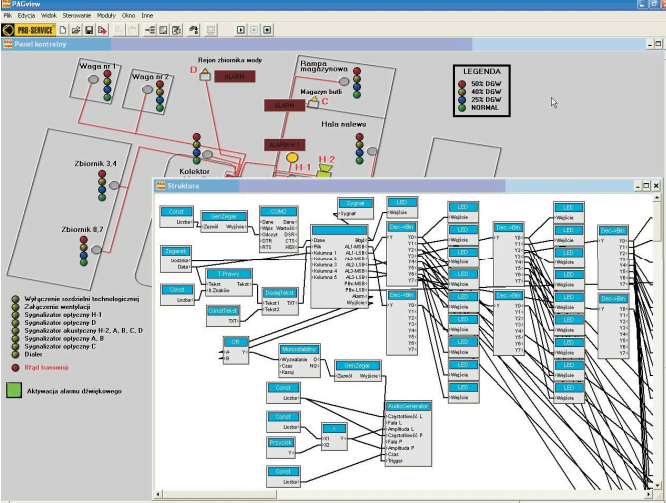Click the New file toolbar icon
This screenshot has height=503, width=666.
pyautogui.click(x=63, y=30)
